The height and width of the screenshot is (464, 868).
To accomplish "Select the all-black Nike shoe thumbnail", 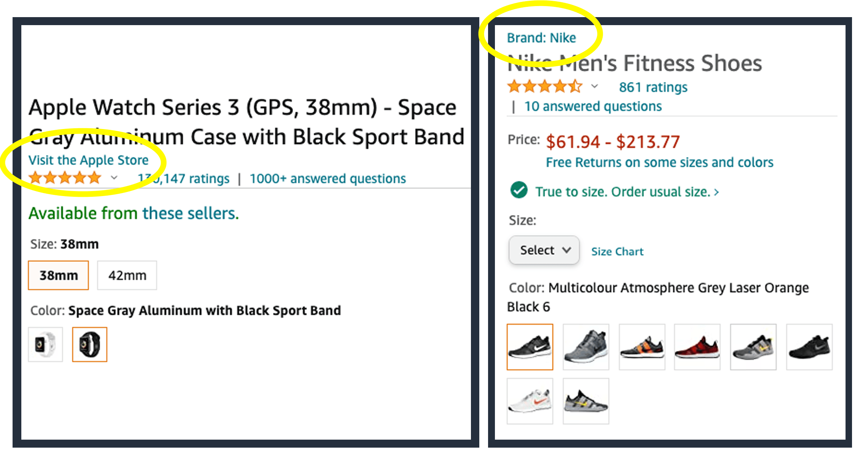I will click(809, 347).
